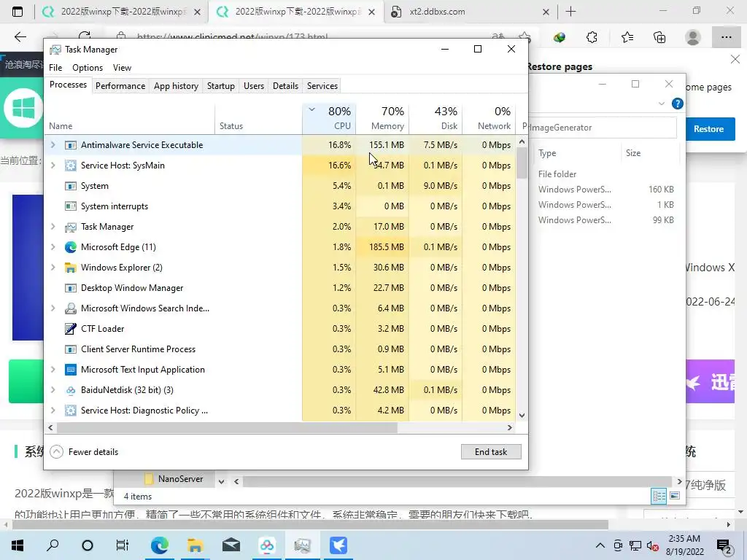Sort processes by Disk column header
This screenshot has width=747, height=560.
(436, 119)
